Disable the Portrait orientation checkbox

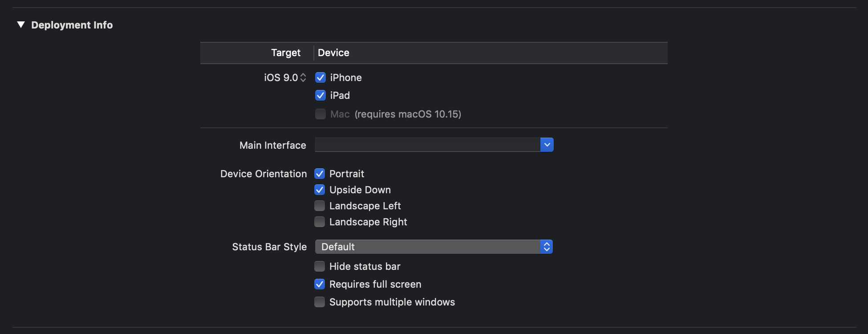coord(320,174)
